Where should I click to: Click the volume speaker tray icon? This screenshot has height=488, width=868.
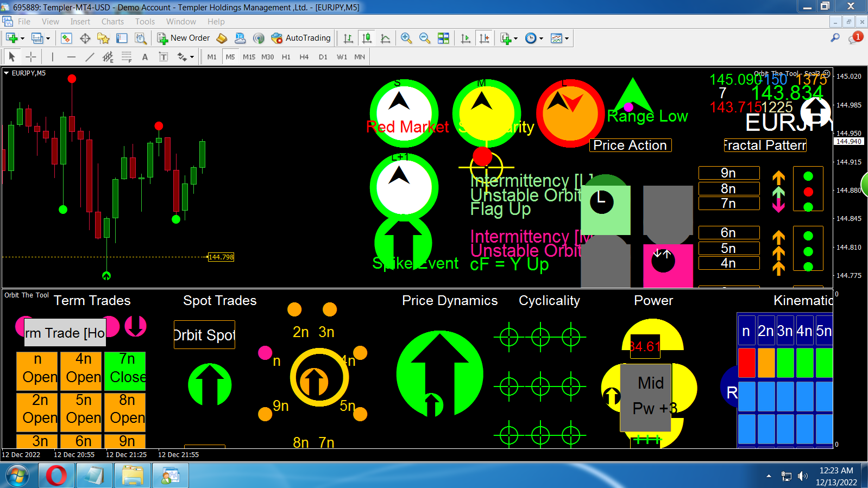coord(802,476)
